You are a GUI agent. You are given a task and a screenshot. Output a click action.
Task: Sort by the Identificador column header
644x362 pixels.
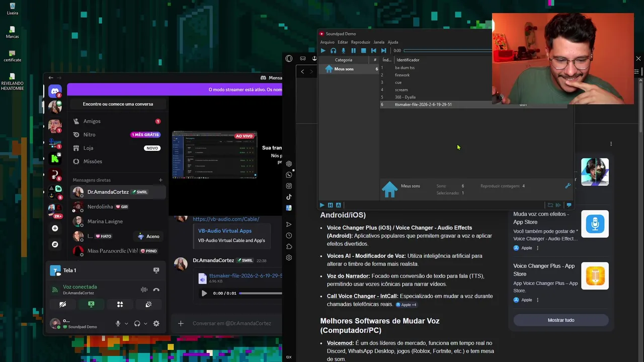408,60
